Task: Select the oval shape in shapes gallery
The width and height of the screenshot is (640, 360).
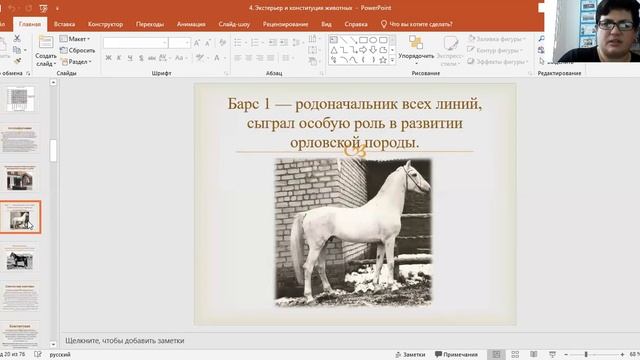Action: pyautogui.click(x=373, y=40)
